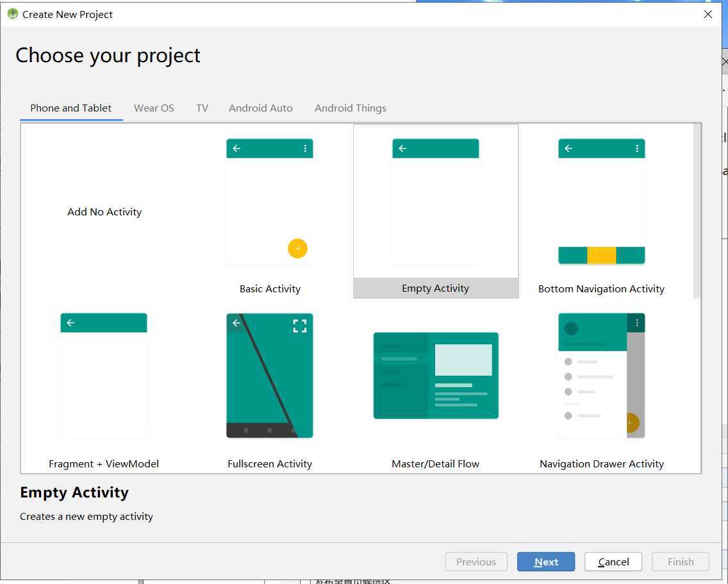The image size is (728, 584).
Task: Click the Basic Activity label text
Action: 270,289
